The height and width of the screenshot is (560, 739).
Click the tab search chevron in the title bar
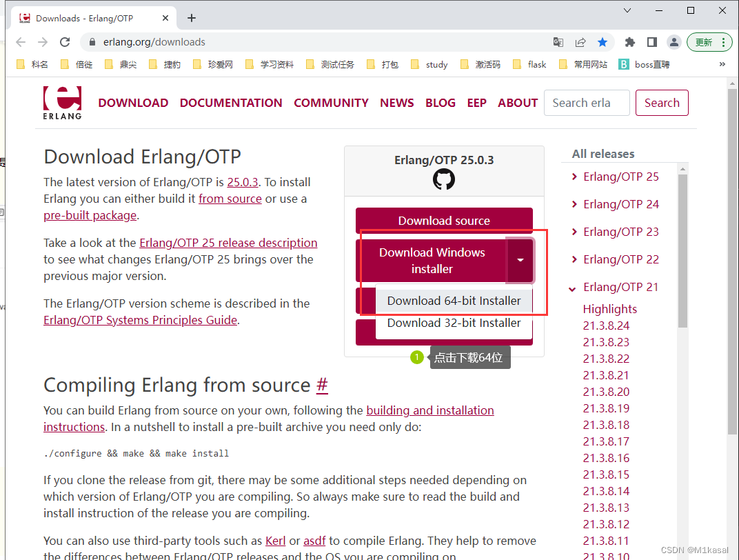click(x=627, y=10)
